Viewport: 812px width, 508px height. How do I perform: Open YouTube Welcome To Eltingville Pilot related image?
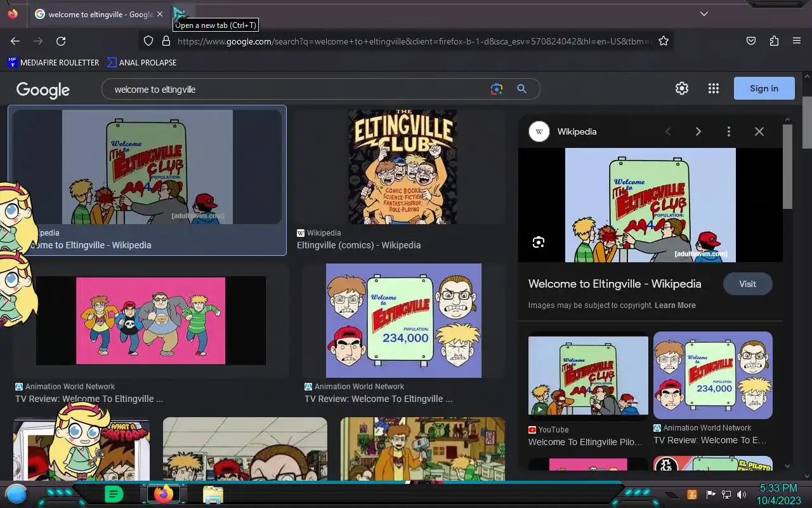click(589, 375)
